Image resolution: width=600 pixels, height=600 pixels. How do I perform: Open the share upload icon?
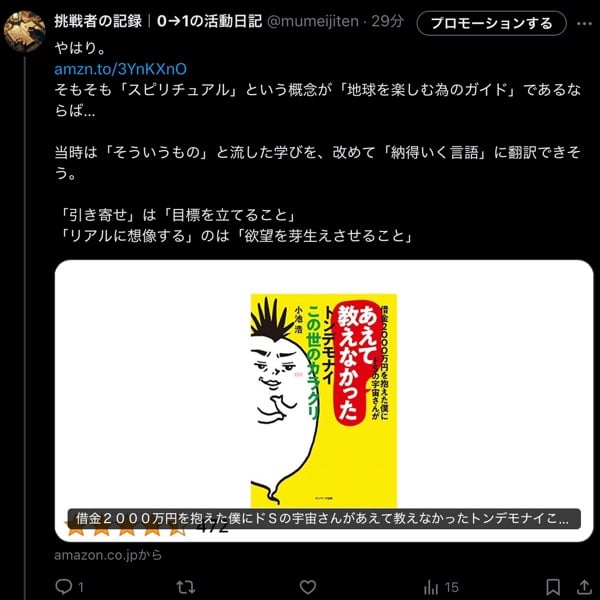(584, 587)
